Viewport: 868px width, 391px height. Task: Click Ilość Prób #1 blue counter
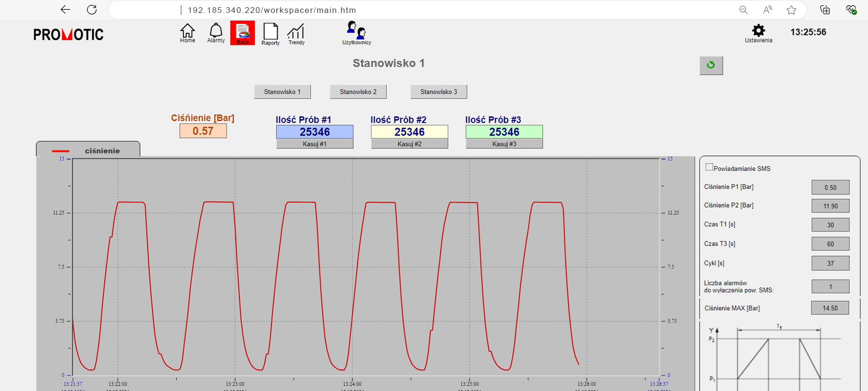click(x=315, y=132)
